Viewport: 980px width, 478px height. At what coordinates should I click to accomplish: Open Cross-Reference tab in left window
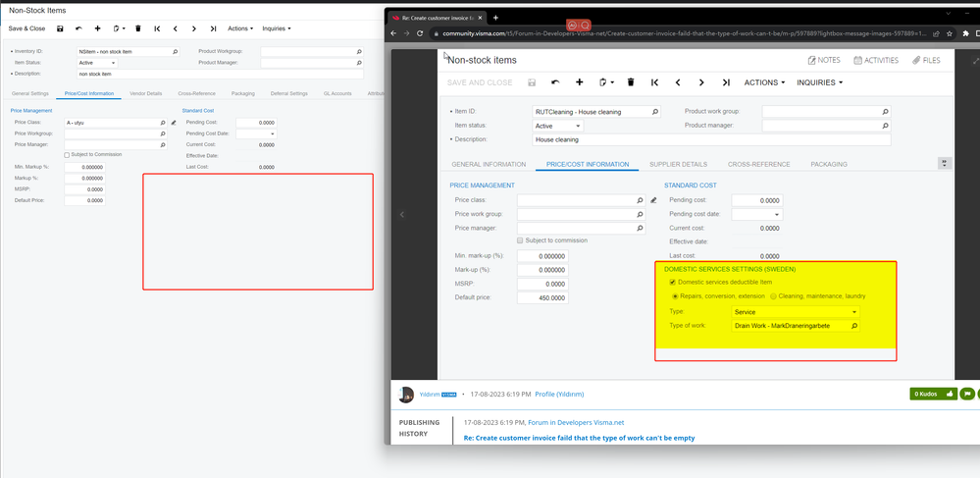[197, 94]
